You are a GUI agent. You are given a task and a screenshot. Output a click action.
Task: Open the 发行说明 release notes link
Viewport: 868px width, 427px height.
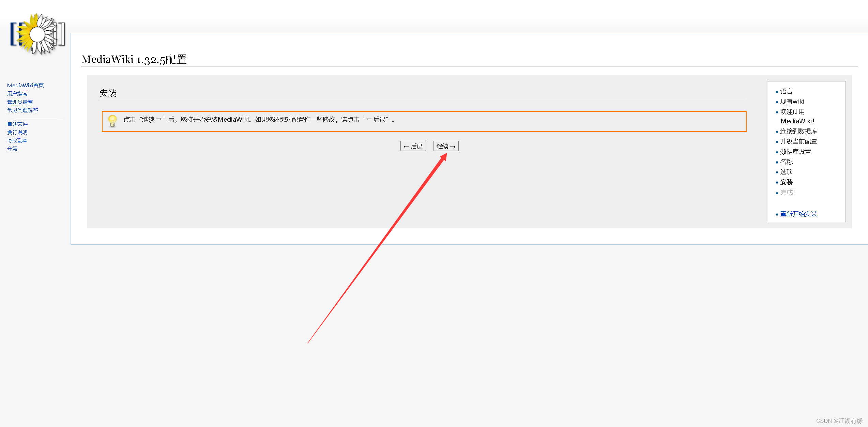point(17,132)
